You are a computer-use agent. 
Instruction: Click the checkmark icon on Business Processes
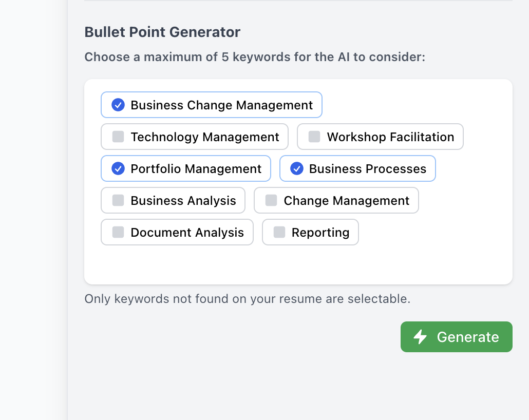click(296, 168)
